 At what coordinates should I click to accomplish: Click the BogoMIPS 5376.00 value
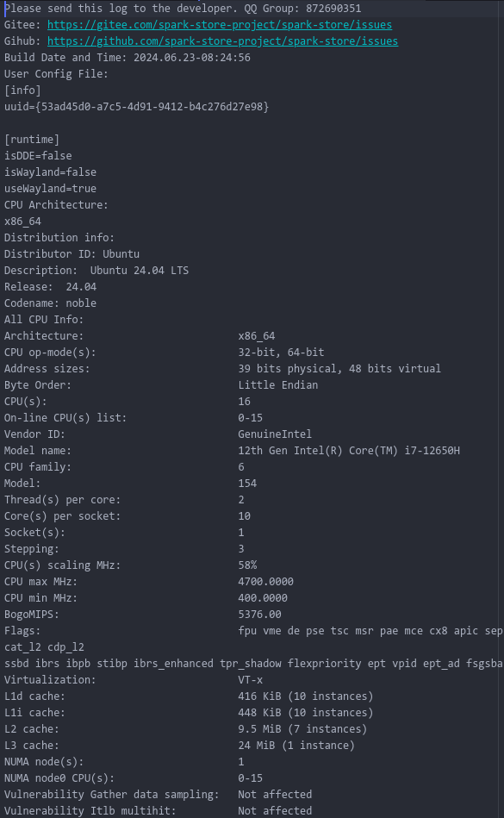pos(259,614)
